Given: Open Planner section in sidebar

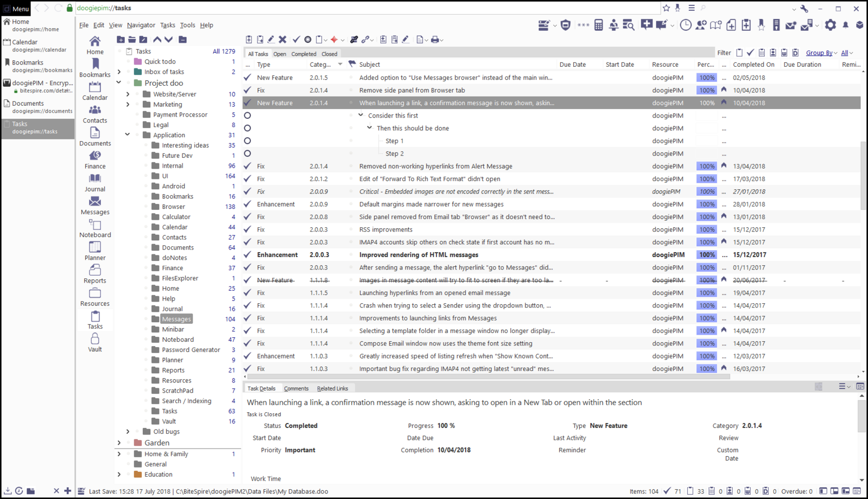Looking at the screenshot, I should coord(95,252).
